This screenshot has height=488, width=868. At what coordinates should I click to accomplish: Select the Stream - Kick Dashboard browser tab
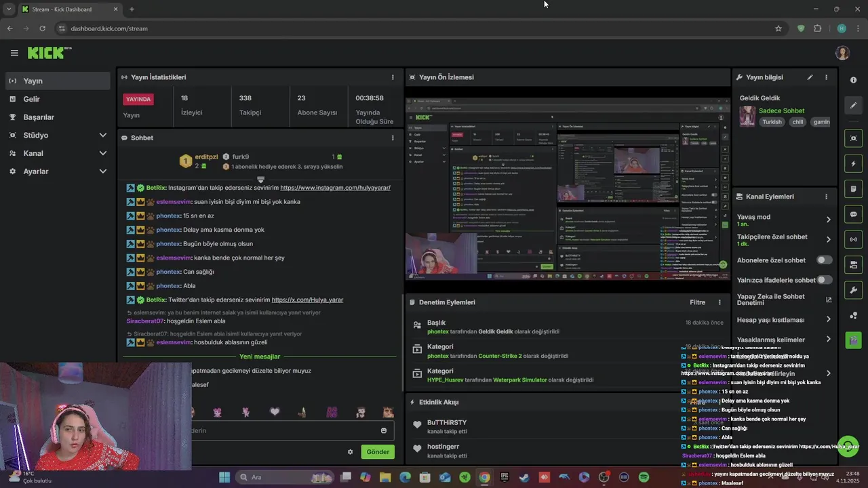pyautogui.click(x=69, y=9)
